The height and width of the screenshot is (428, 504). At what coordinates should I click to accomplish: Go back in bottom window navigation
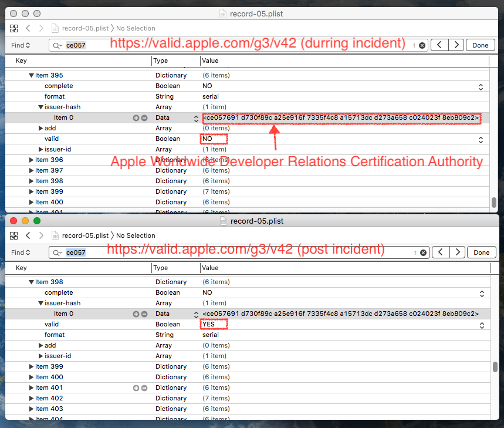28,235
